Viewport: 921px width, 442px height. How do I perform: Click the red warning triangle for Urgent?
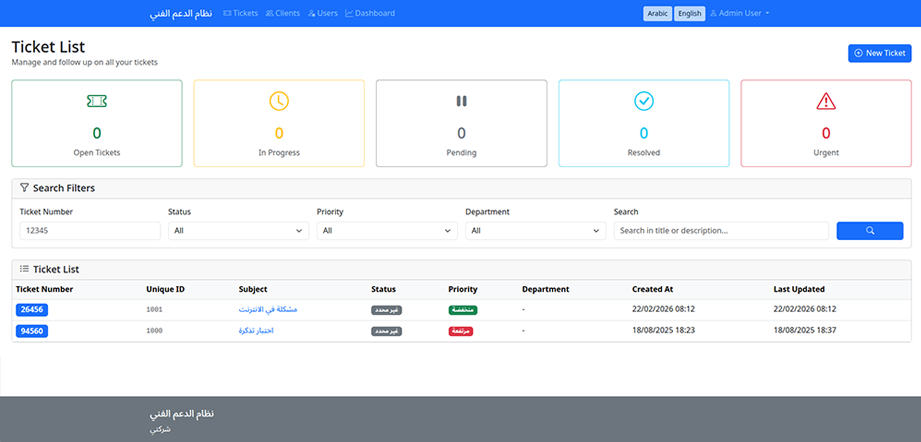[x=825, y=101]
